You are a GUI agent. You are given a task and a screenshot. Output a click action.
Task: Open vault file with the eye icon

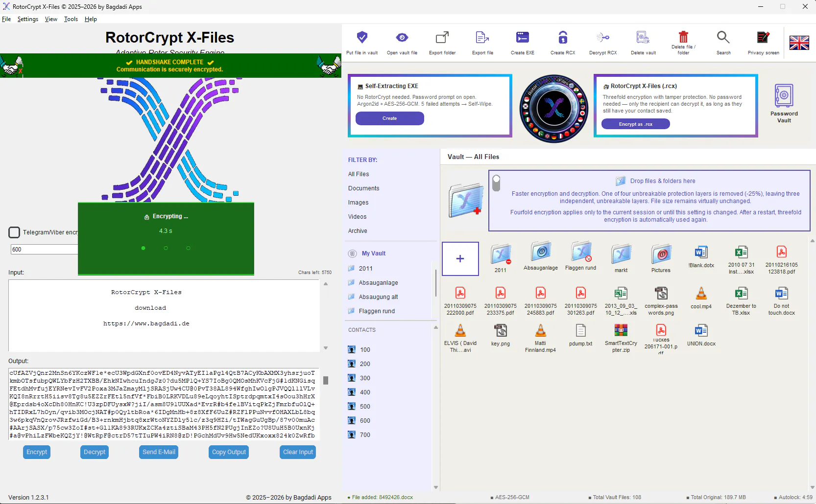click(402, 37)
